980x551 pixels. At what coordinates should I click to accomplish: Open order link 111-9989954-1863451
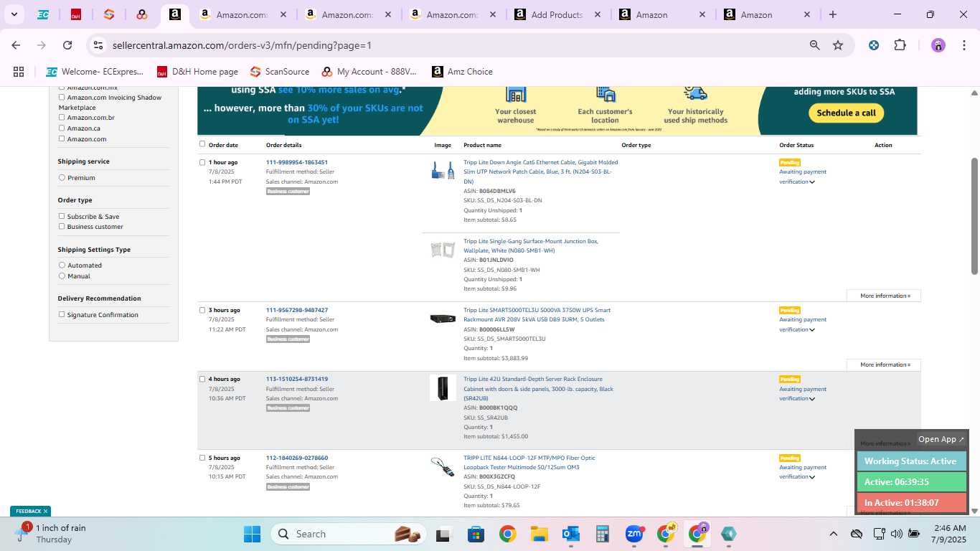pyautogui.click(x=297, y=162)
